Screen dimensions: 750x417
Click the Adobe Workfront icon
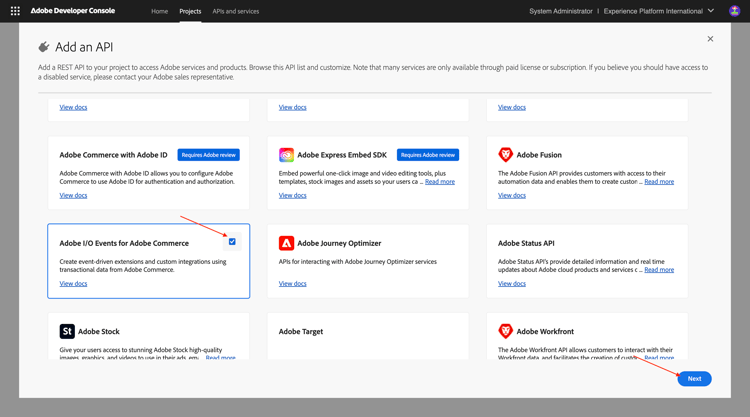(x=505, y=331)
